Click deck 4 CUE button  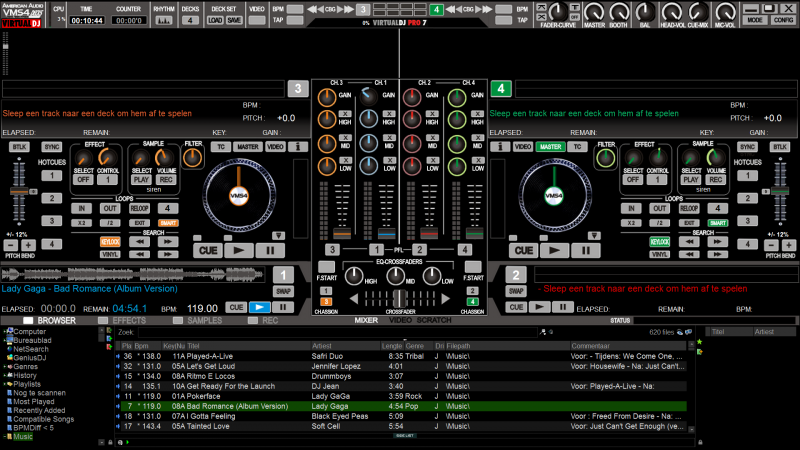(x=523, y=251)
